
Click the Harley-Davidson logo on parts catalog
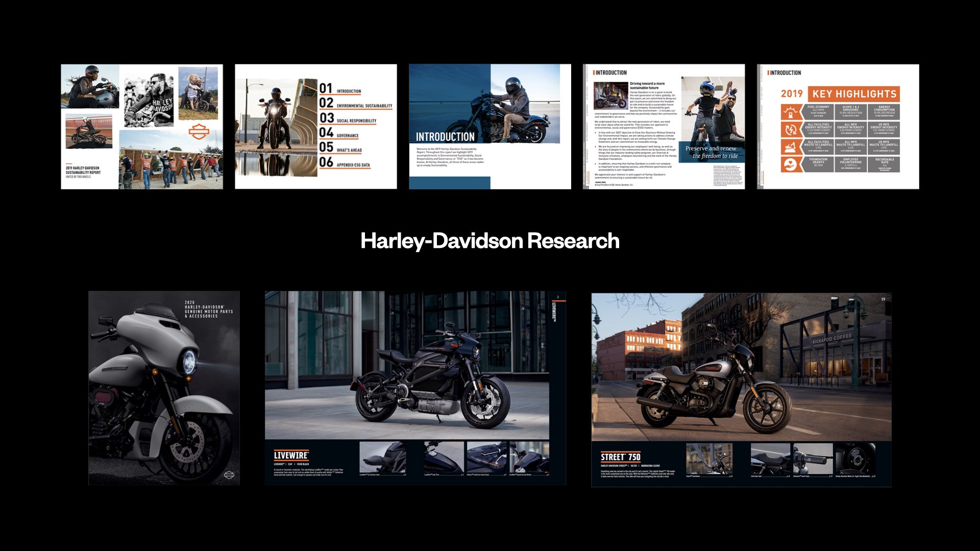click(x=229, y=475)
